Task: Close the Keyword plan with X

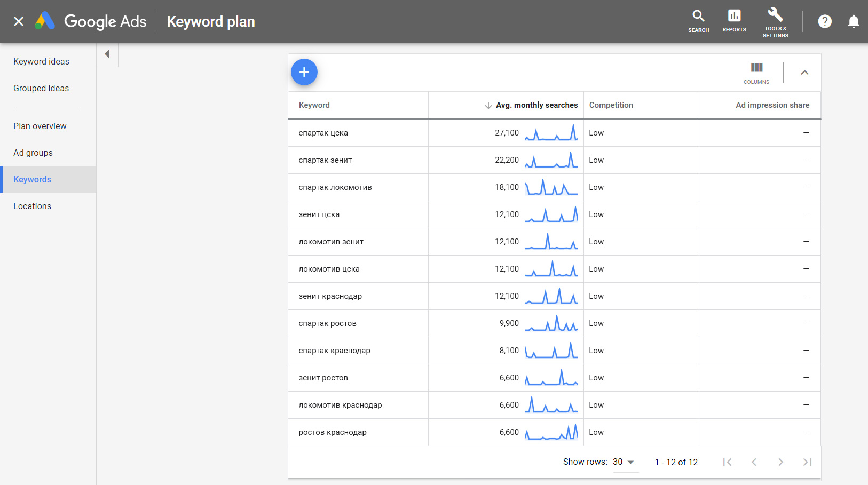Action: tap(19, 21)
